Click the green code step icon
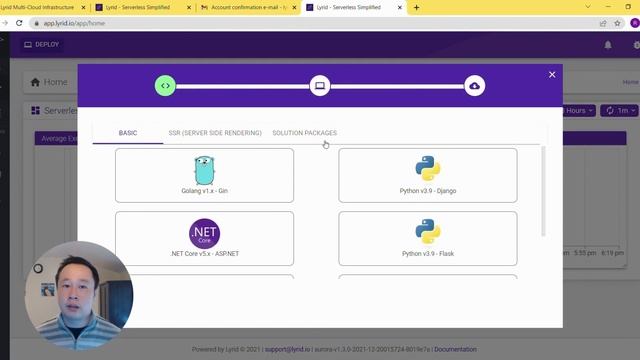 pyautogui.click(x=165, y=86)
